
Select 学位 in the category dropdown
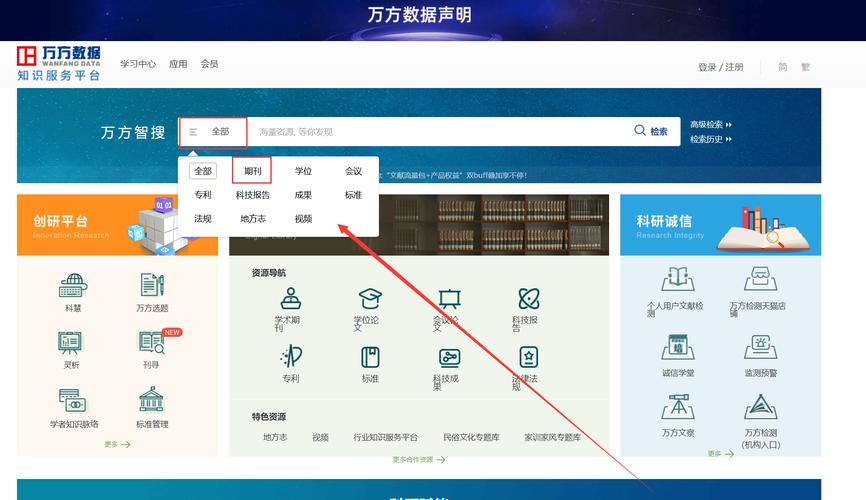[x=303, y=171]
